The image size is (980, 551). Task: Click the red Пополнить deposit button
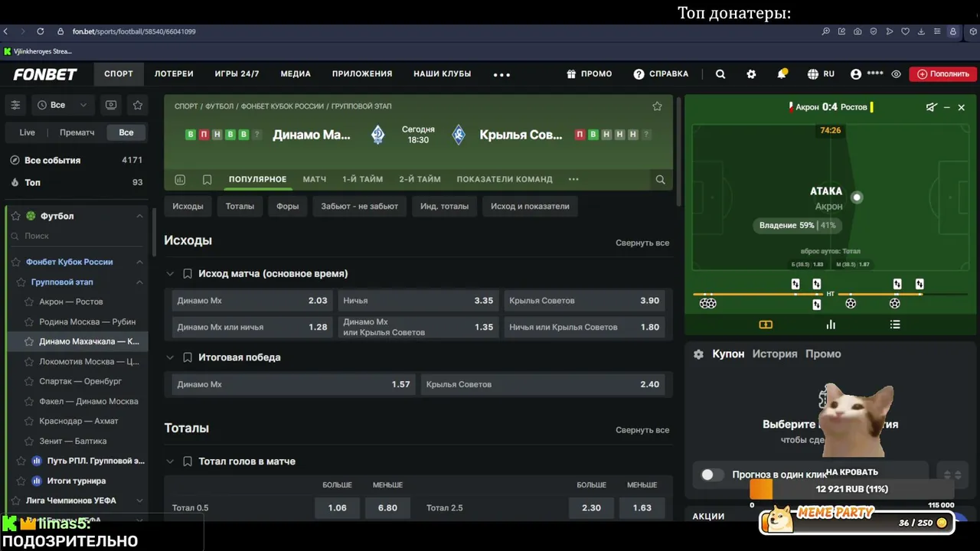tap(943, 74)
